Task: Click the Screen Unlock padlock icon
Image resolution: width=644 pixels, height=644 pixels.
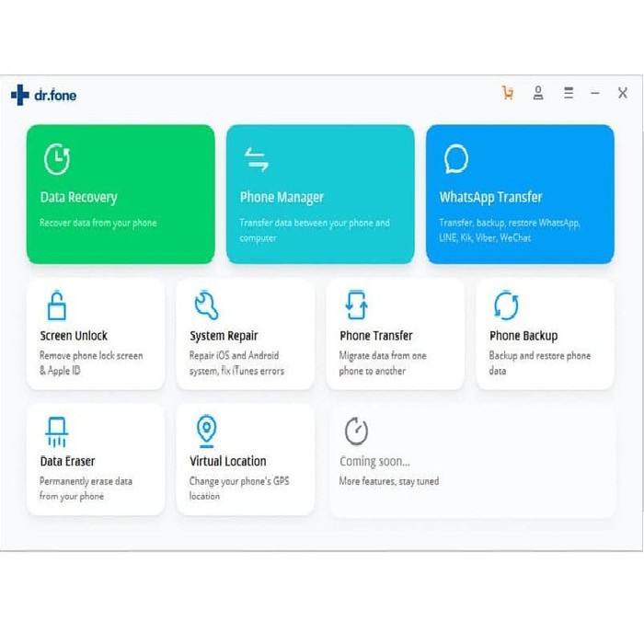Action: pyautogui.click(x=57, y=305)
